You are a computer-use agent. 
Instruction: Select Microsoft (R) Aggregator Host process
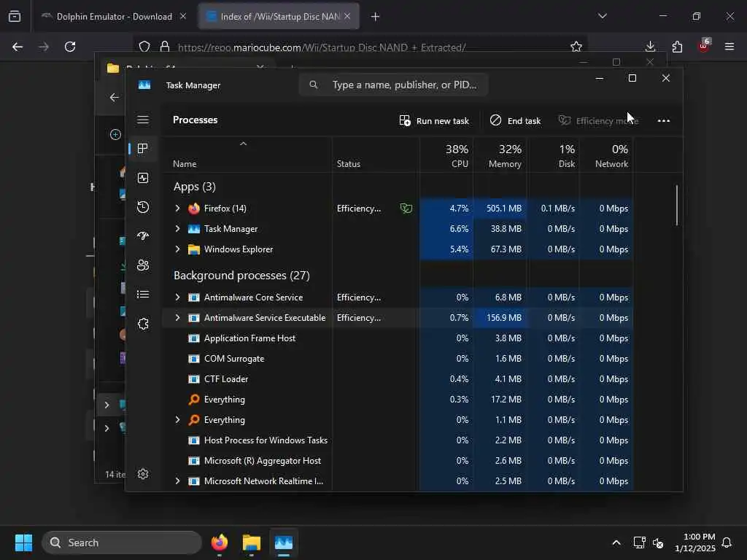398,461
